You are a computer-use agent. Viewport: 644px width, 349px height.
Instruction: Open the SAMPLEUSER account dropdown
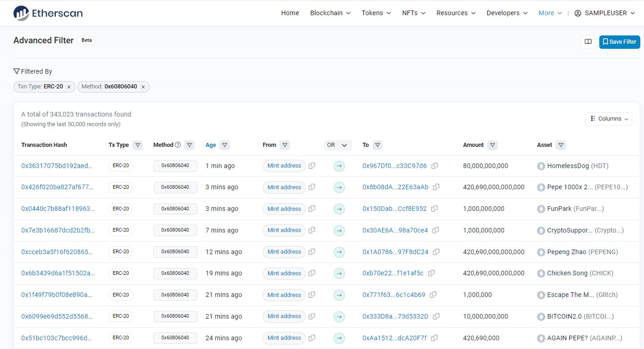click(604, 13)
